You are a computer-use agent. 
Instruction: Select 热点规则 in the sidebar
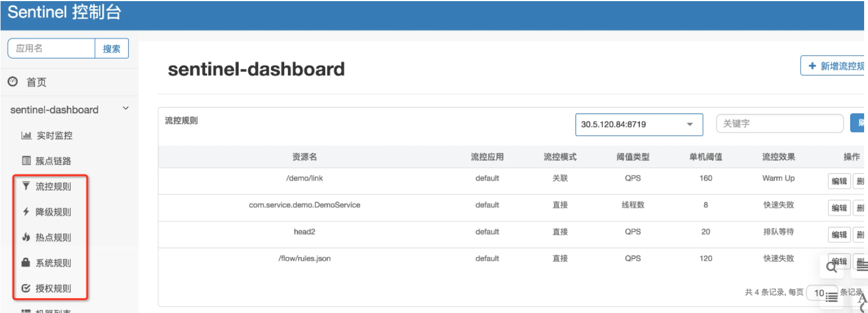coord(53,237)
